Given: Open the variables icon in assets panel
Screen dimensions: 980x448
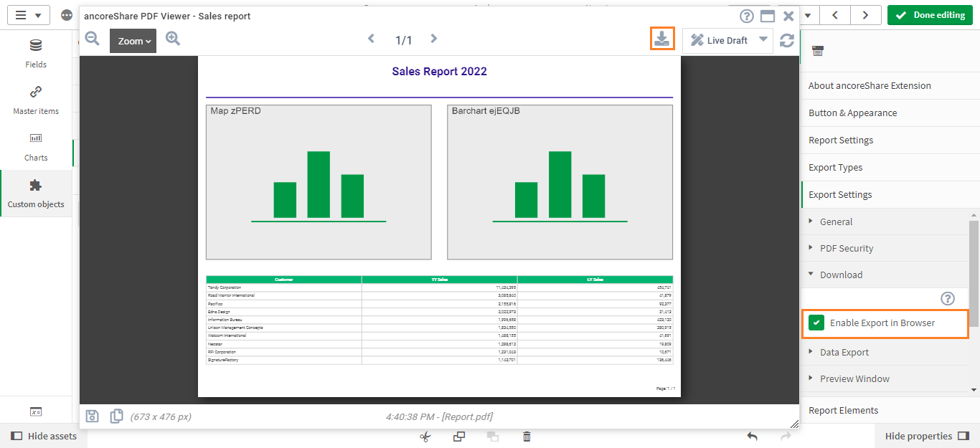Looking at the screenshot, I should click(x=36, y=411).
